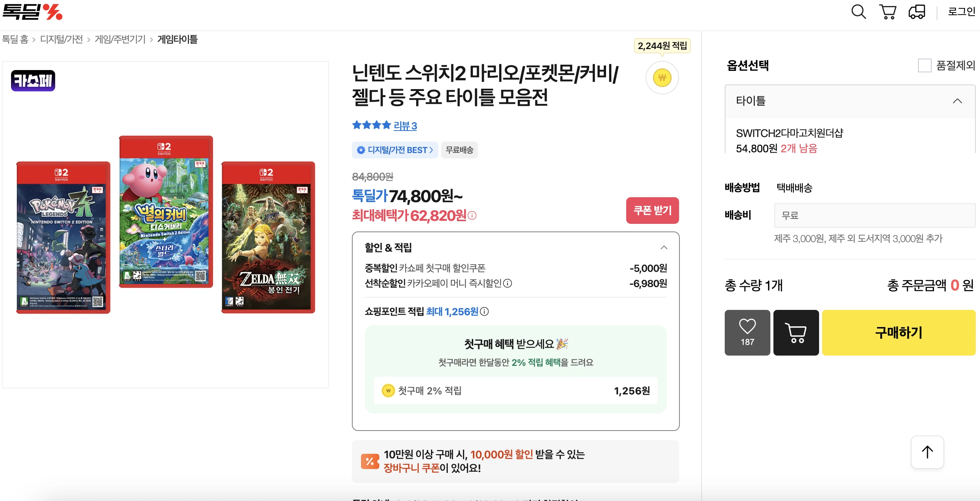
Task: Click the search magnifier icon
Action: tap(858, 12)
